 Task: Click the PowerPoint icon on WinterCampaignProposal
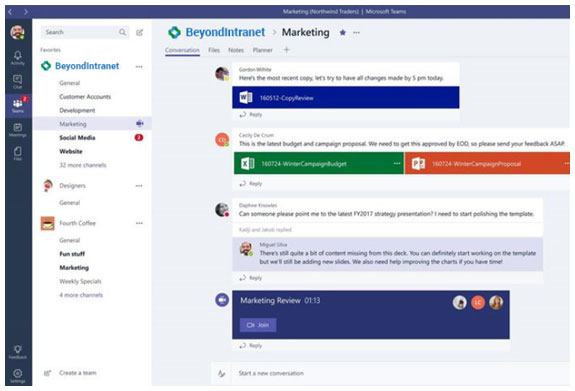pyautogui.click(x=418, y=163)
